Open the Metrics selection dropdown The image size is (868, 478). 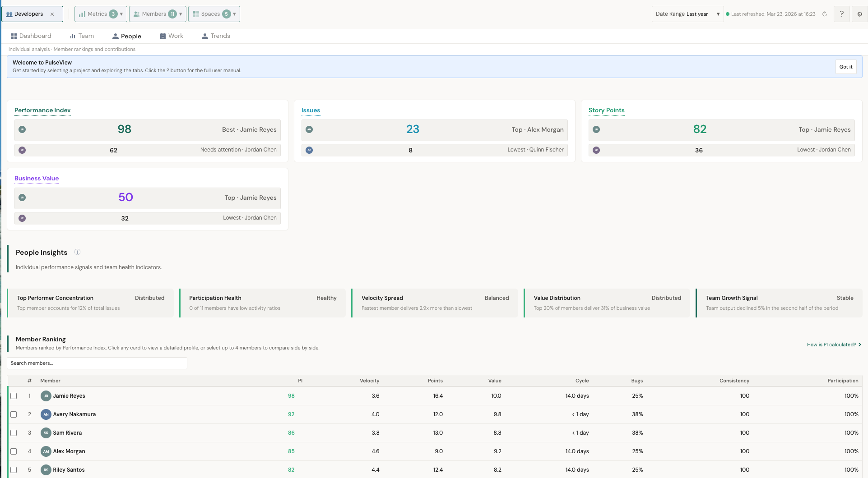pyautogui.click(x=121, y=14)
